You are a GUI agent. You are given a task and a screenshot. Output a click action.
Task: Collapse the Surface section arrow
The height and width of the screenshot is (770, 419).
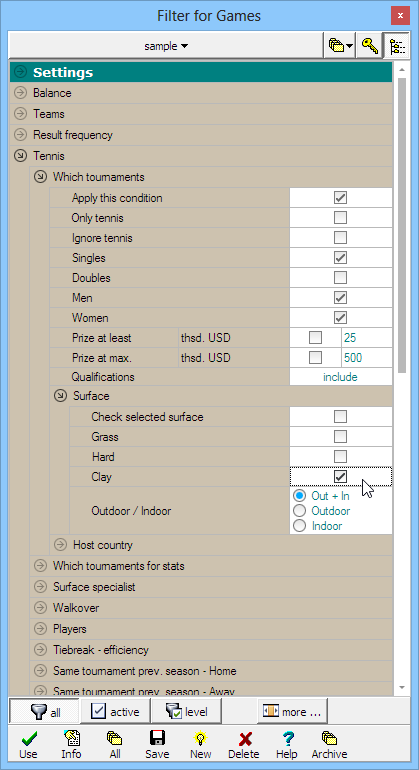click(60, 396)
